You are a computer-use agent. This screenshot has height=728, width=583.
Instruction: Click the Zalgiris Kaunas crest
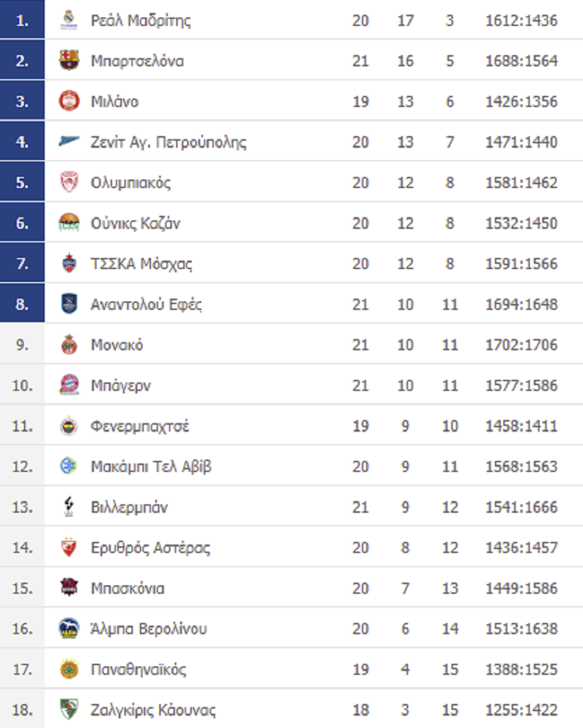point(69,709)
